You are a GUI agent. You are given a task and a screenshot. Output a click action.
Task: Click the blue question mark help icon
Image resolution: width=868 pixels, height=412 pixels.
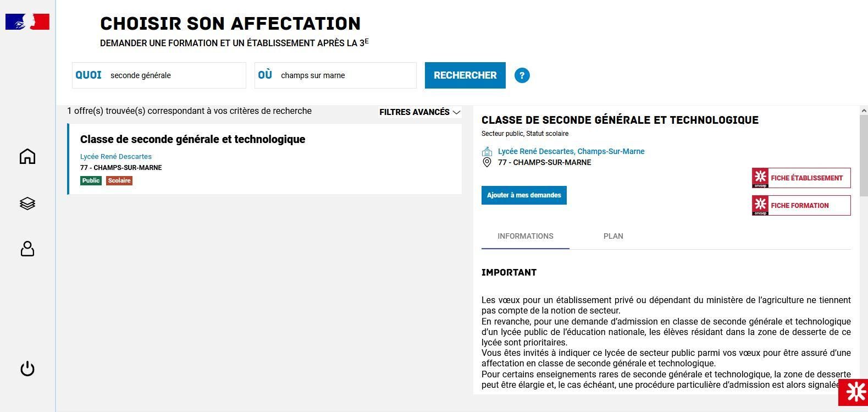pos(522,75)
